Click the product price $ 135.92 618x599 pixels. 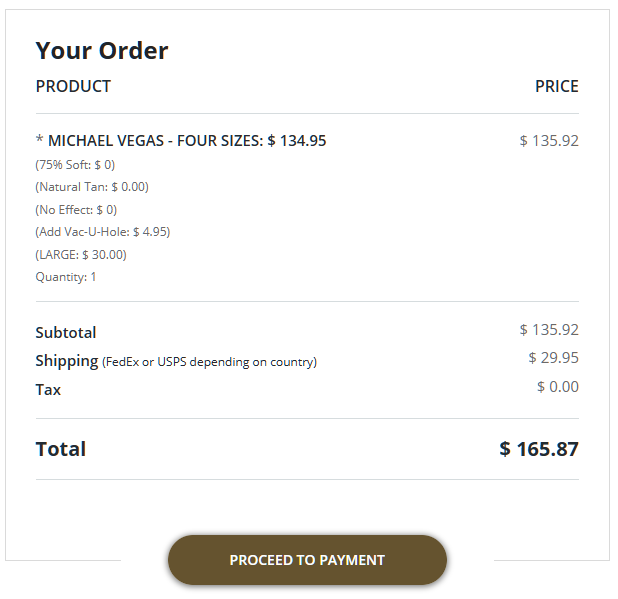549,141
